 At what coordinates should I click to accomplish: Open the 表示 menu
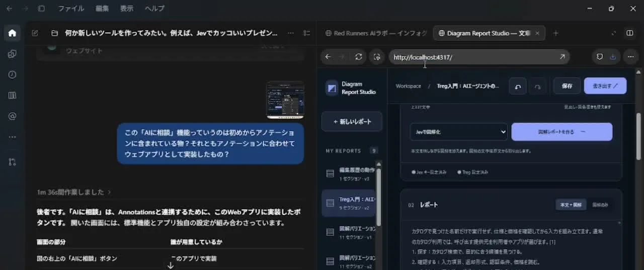127,9
